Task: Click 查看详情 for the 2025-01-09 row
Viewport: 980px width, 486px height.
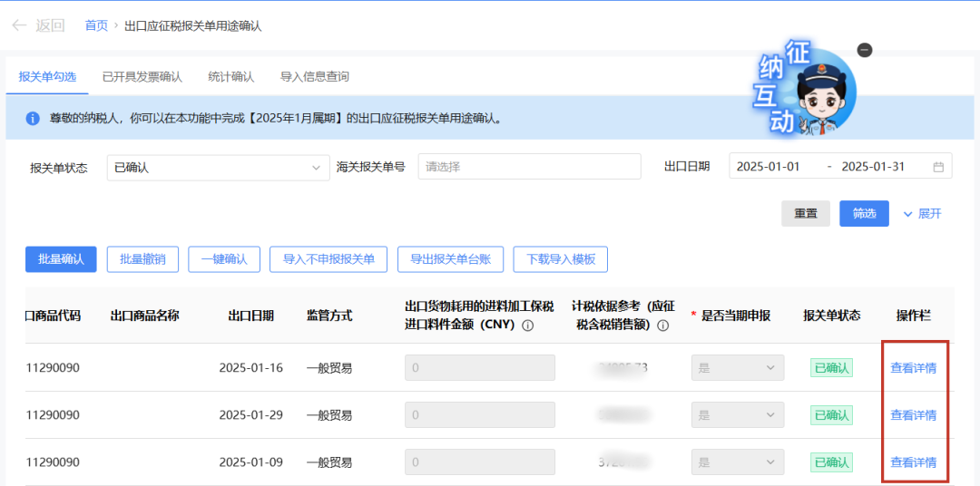Action: [913, 462]
